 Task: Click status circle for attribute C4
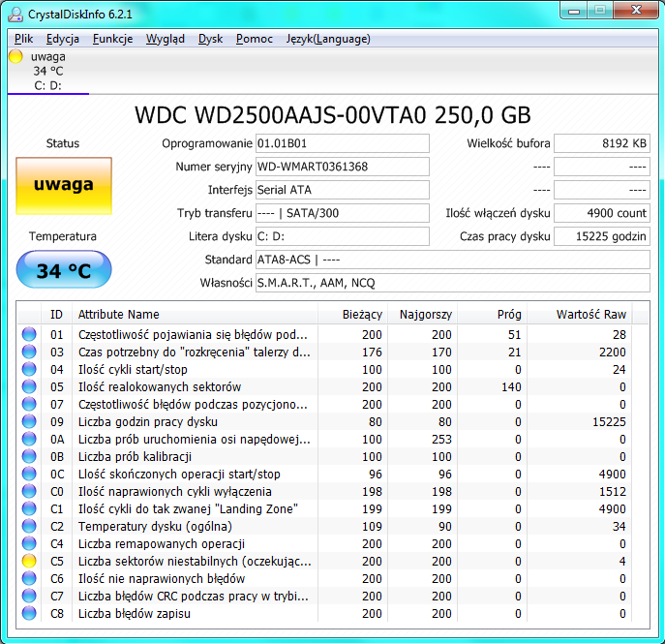[29, 543]
